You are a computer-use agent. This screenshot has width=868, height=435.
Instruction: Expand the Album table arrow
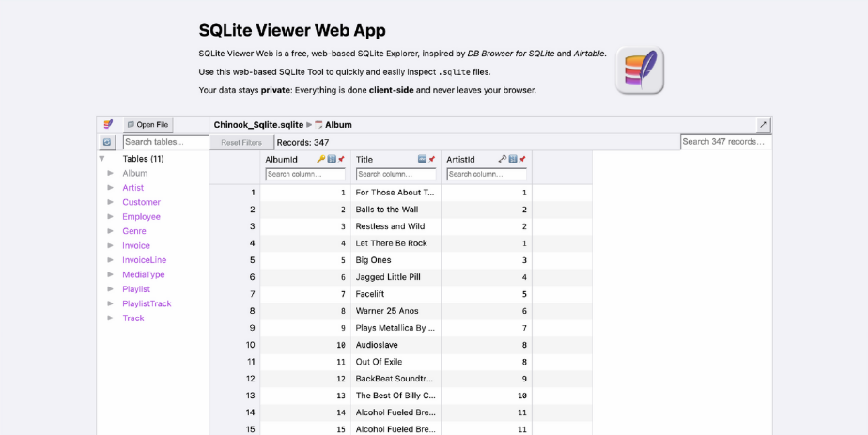click(x=111, y=173)
